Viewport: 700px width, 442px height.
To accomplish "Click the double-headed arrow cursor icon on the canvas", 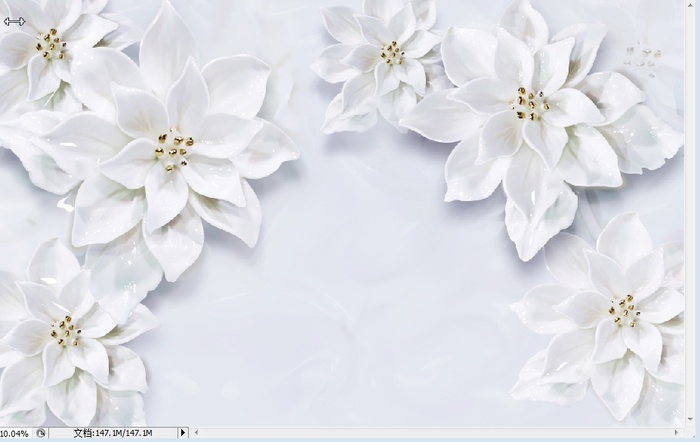I will [14, 21].
